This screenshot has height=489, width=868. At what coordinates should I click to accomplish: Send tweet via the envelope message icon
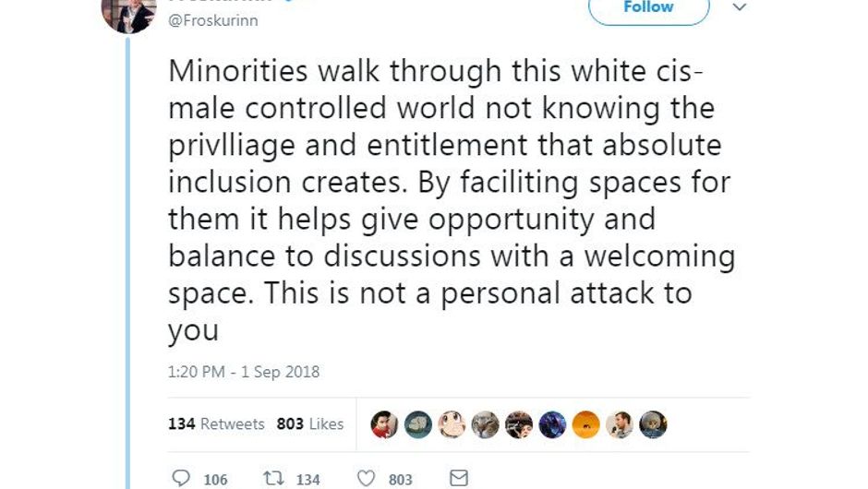pyautogui.click(x=458, y=478)
